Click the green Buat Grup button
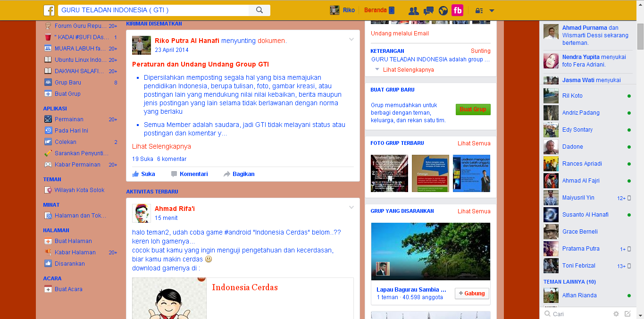 [x=473, y=109]
